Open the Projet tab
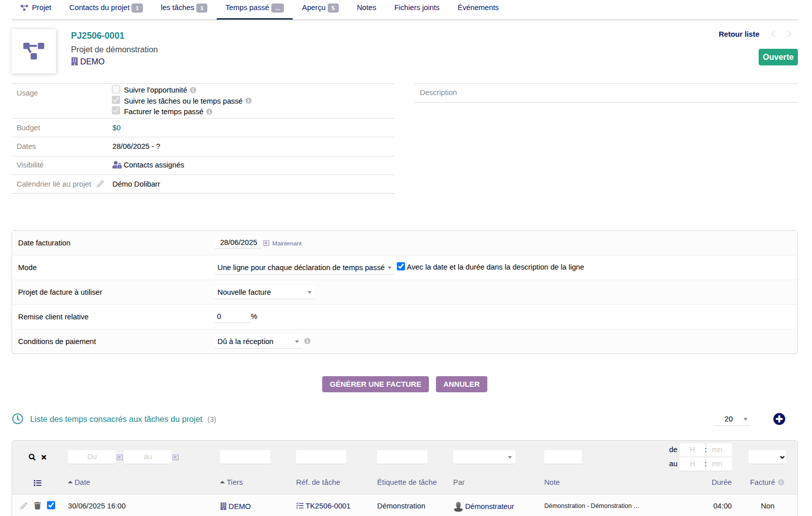Viewport: 812px width, 516px height. point(36,8)
